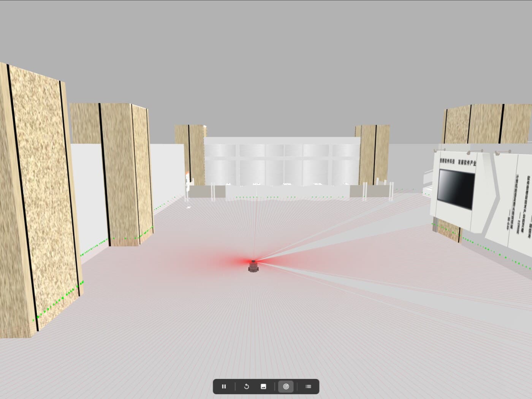532x399 pixels.
Task: Select the robot in the scene center
Action: (x=253, y=266)
